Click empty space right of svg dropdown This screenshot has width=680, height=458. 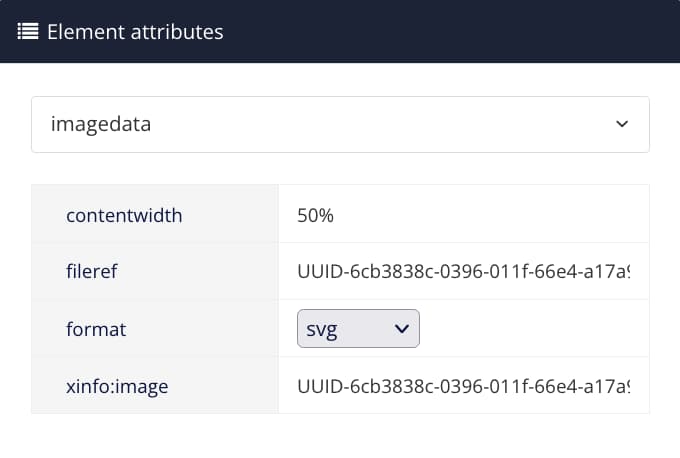click(530, 328)
